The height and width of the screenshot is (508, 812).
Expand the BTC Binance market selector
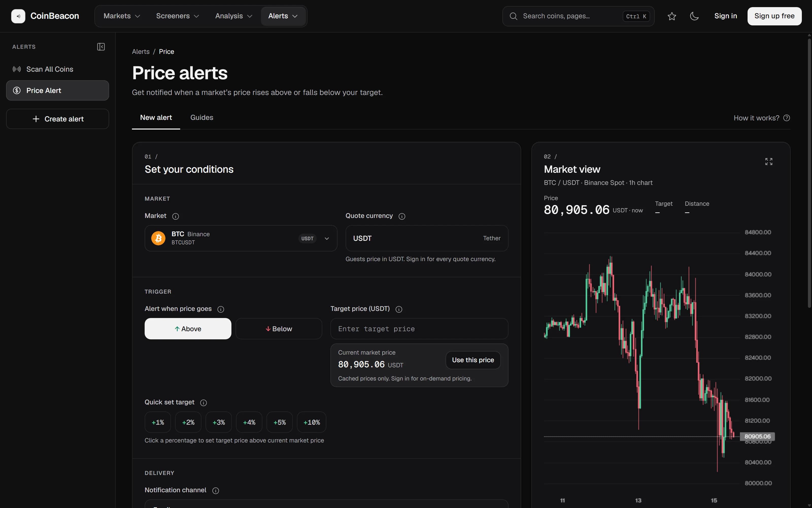click(241, 238)
